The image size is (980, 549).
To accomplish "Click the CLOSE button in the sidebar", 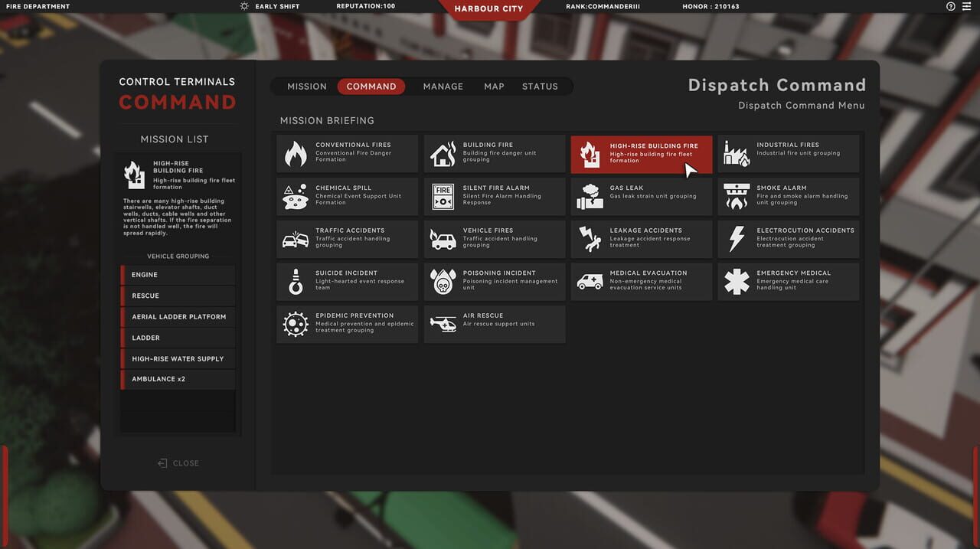I will click(178, 462).
